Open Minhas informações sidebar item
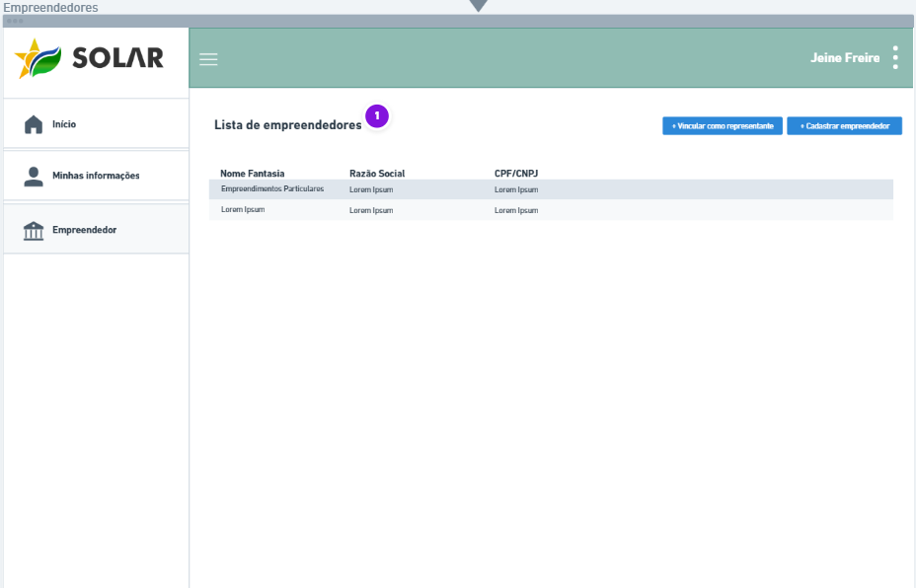Screen dimensions: 916x588 coord(96,176)
